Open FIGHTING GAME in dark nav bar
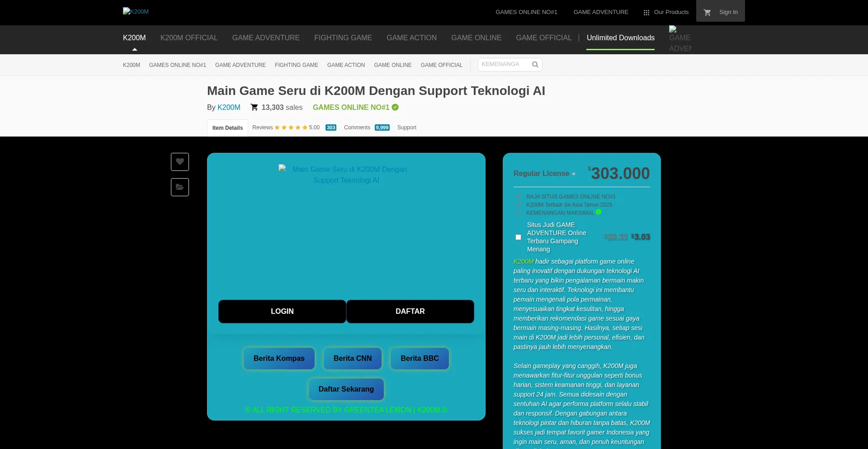Image resolution: width=868 pixels, height=449 pixels. (343, 38)
